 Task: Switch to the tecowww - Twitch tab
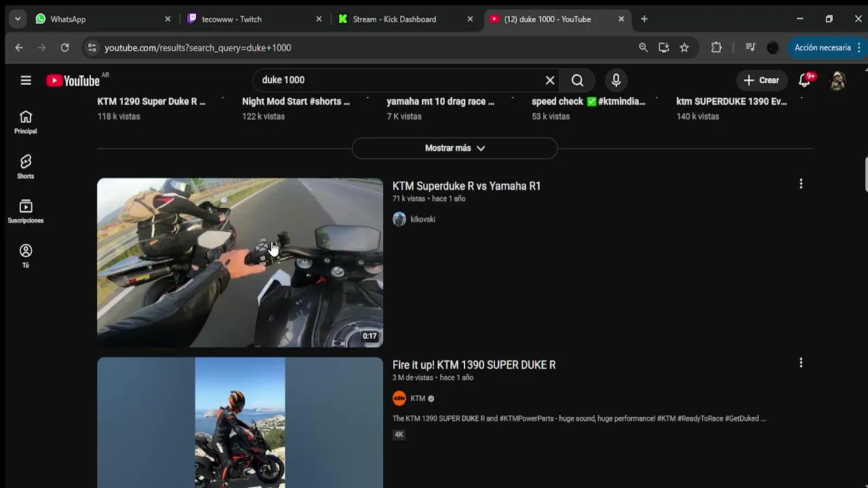pos(253,19)
